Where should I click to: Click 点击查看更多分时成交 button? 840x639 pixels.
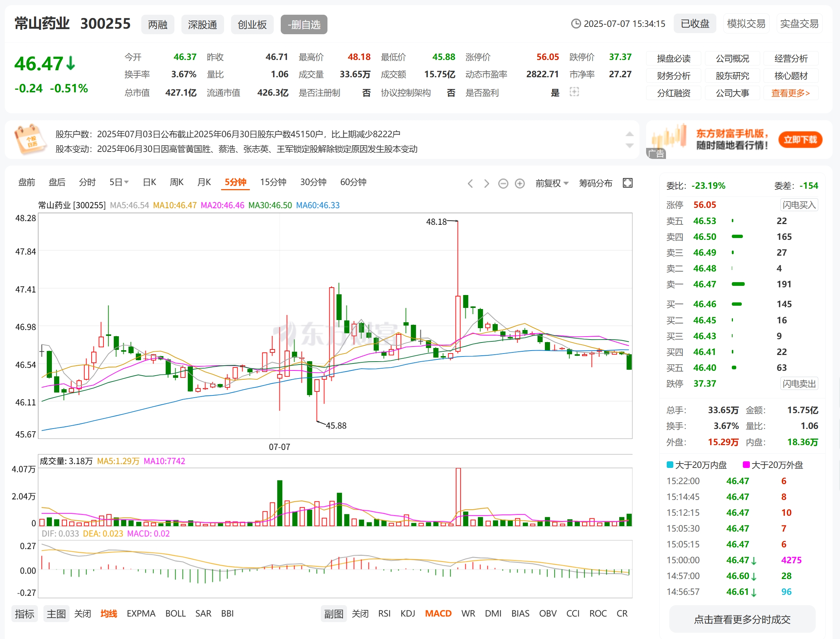[x=742, y=620]
